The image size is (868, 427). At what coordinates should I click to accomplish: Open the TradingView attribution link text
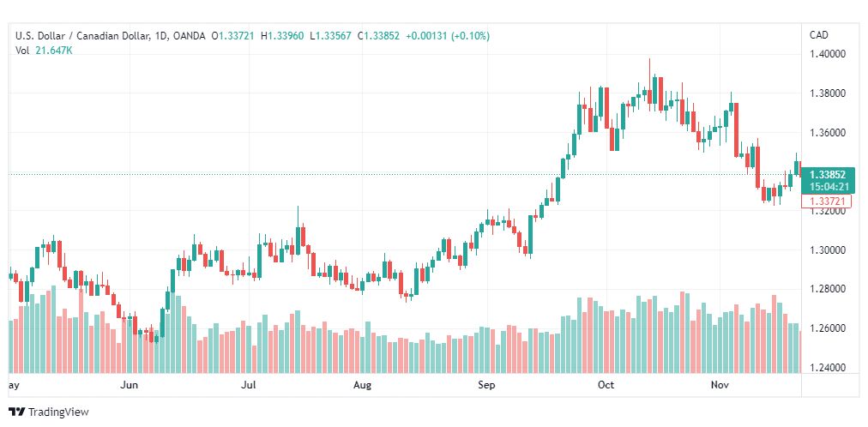(58, 412)
